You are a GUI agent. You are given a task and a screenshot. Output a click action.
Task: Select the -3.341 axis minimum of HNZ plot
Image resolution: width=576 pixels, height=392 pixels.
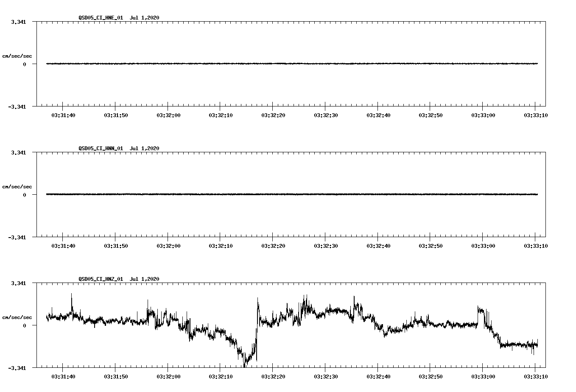click(17, 368)
